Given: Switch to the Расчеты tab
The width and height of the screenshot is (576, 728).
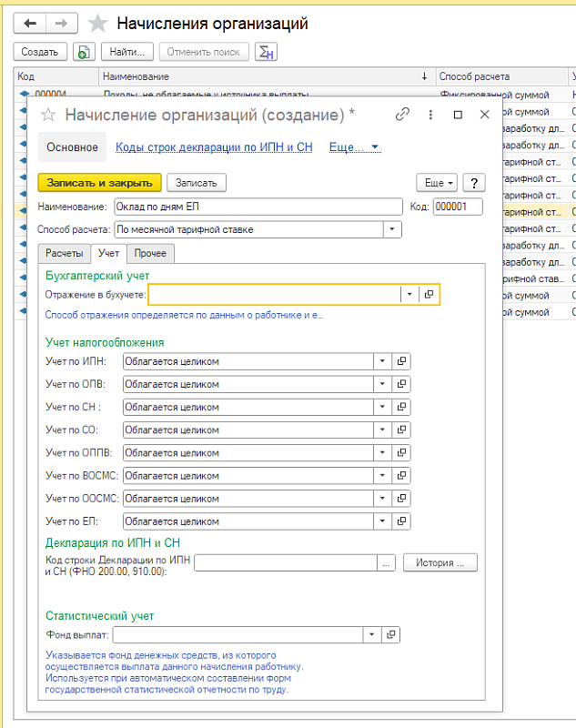Looking at the screenshot, I should pyautogui.click(x=65, y=253).
